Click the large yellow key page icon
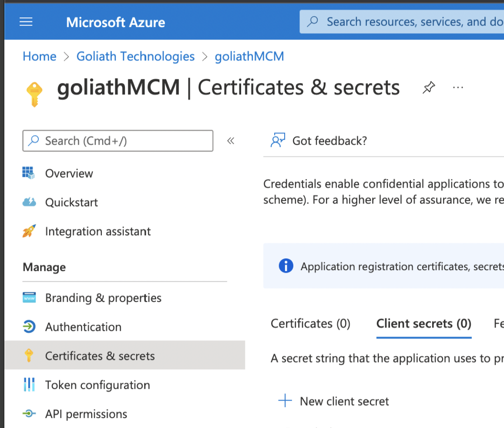Viewport: 504px width, 428px height. (x=34, y=94)
